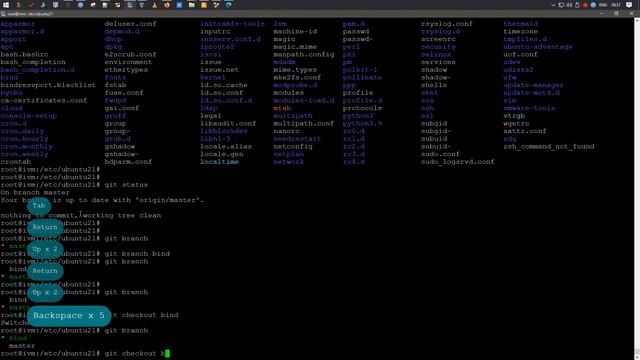Click 'timezone' file name
This screenshot has width=640, height=360.
(x=520, y=31)
